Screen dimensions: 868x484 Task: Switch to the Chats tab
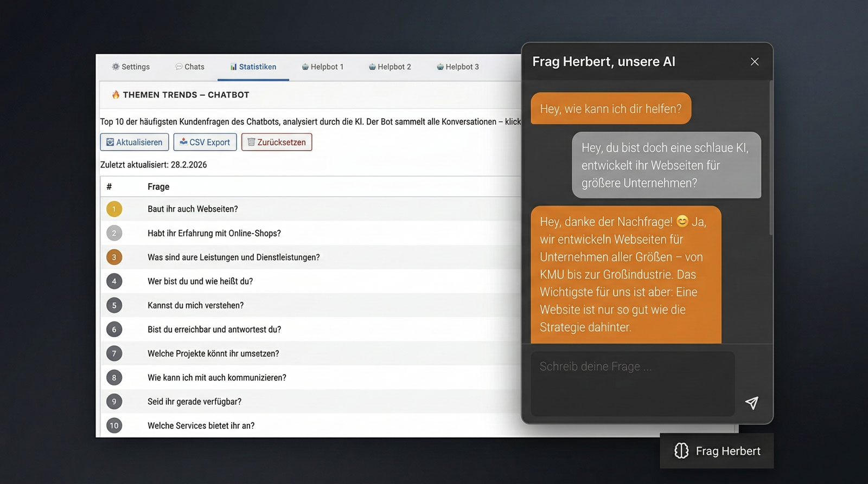pyautogui.click(x=190, y=67)
